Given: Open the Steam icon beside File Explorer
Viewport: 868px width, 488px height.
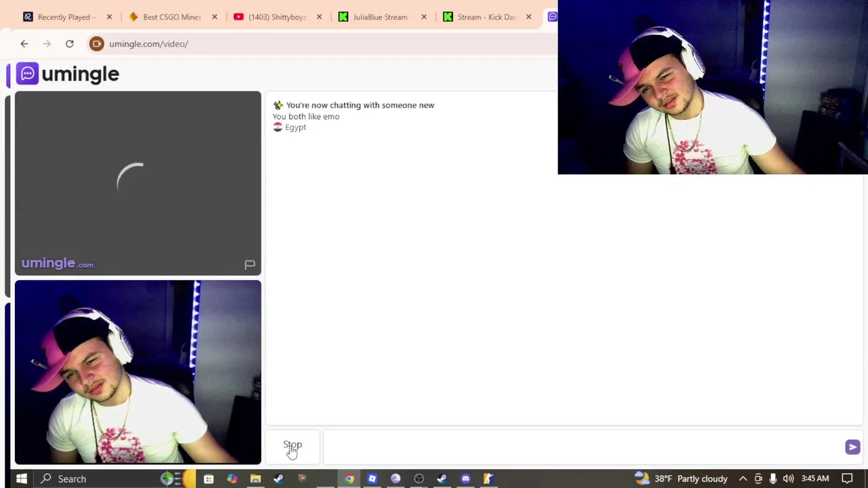Looking at the screenshot, I should tap(279, 479).
